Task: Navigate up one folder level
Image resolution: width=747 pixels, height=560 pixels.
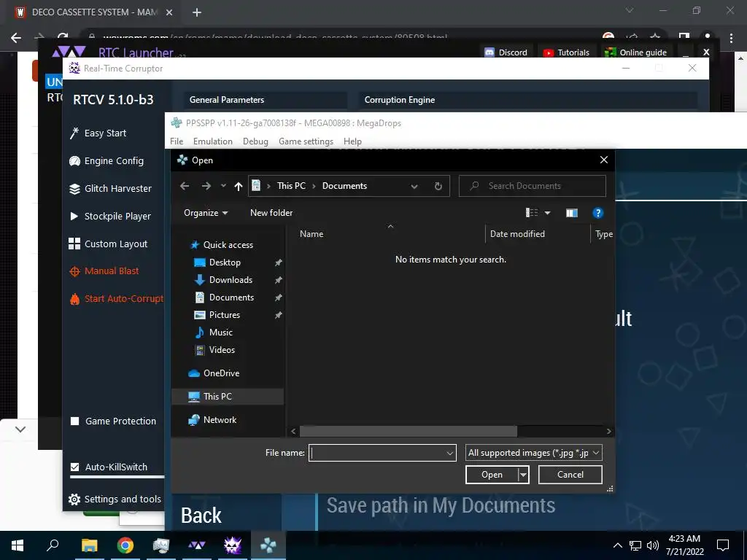Action: click(x=239, y=186)
